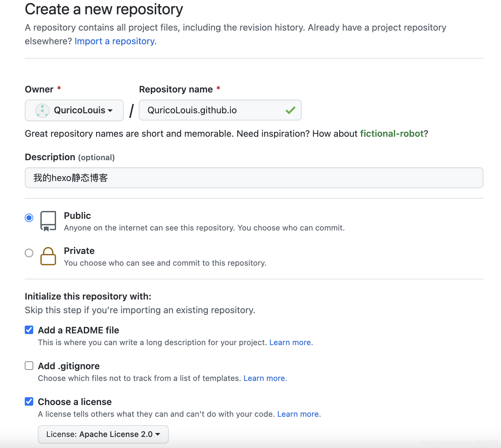Image resolution: width=501 pixels, height=448 pixels.
Task: Click the Repository name input field
Action: (x=220, y=110)
